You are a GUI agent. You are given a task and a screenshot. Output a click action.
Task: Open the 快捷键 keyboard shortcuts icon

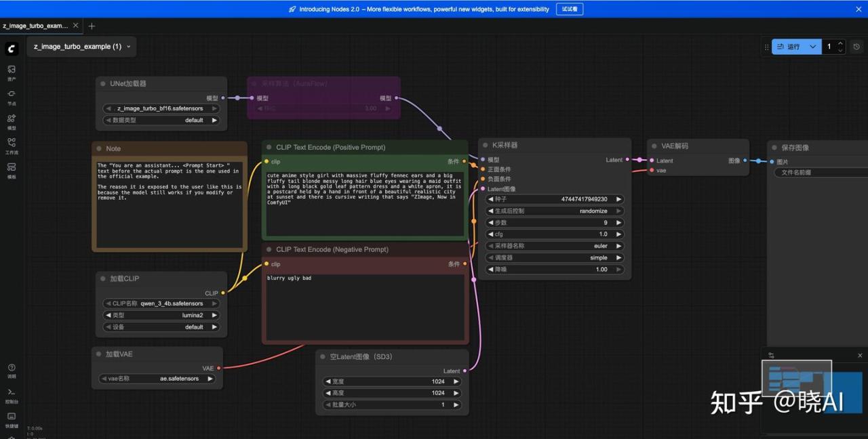[x=12, y=419]
